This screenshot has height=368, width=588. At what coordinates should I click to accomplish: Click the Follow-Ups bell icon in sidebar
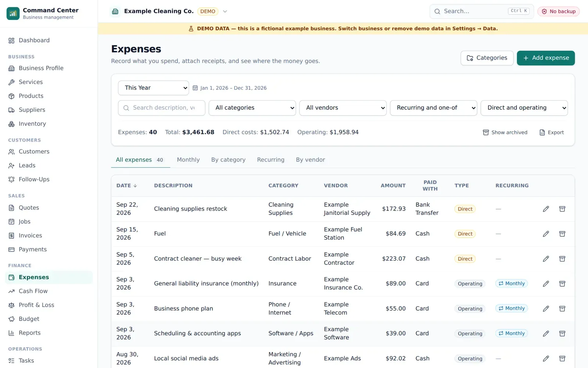[x=11, y=180]
